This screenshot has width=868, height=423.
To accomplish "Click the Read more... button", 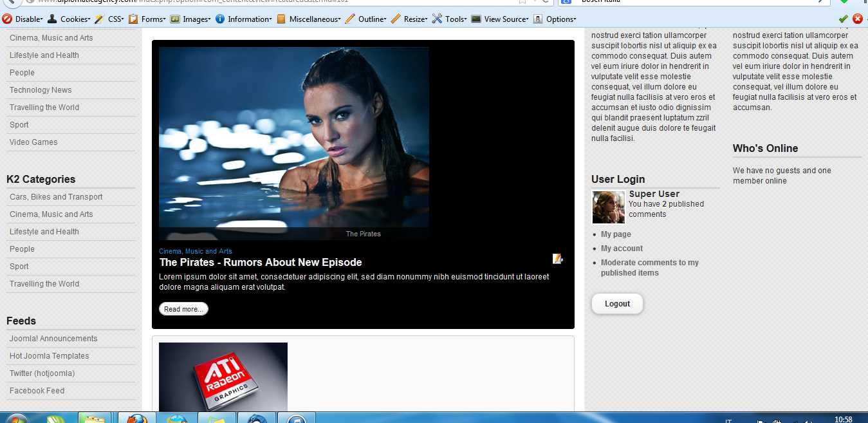I will pos(183,309).
